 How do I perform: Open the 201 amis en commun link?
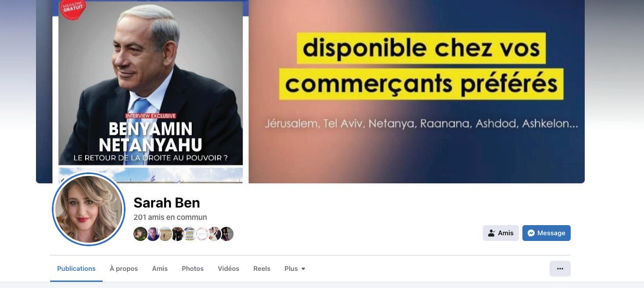pos(170,217)
